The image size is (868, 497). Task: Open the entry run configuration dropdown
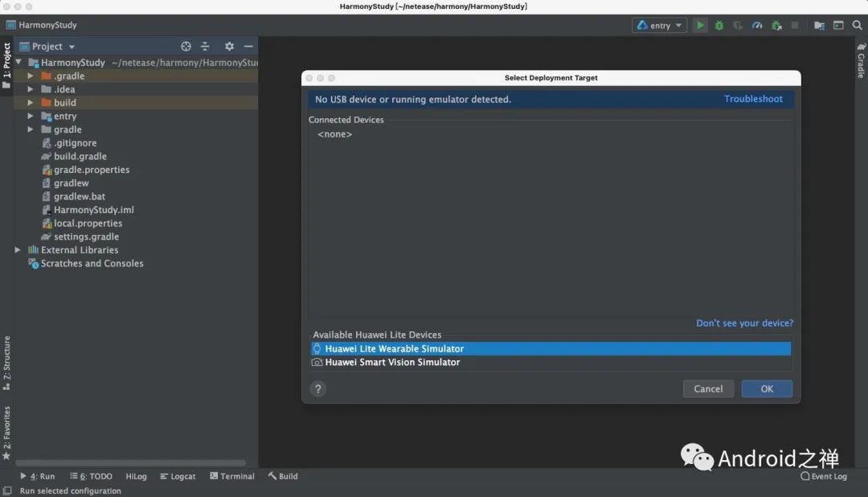[x=659, y=25]
